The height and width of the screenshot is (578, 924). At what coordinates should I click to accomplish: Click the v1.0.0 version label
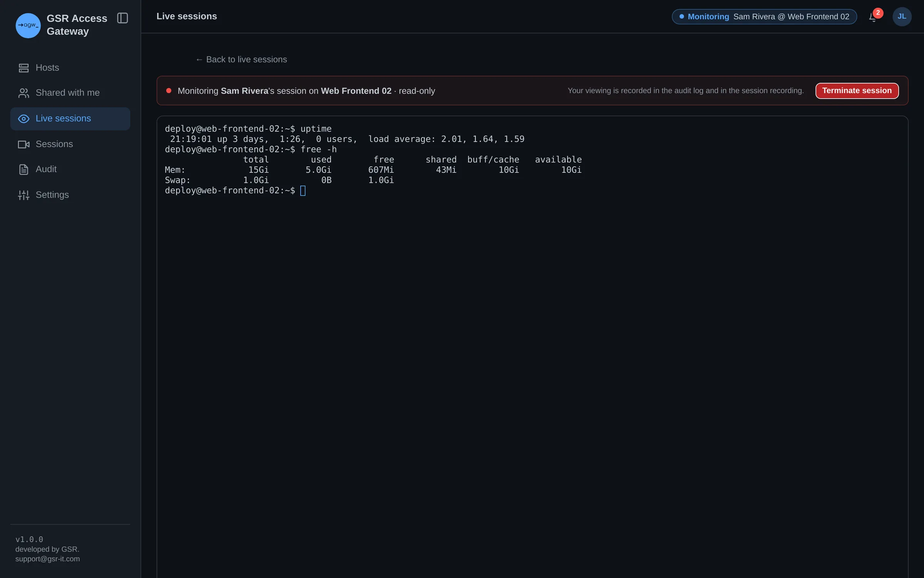click(29, 539)
